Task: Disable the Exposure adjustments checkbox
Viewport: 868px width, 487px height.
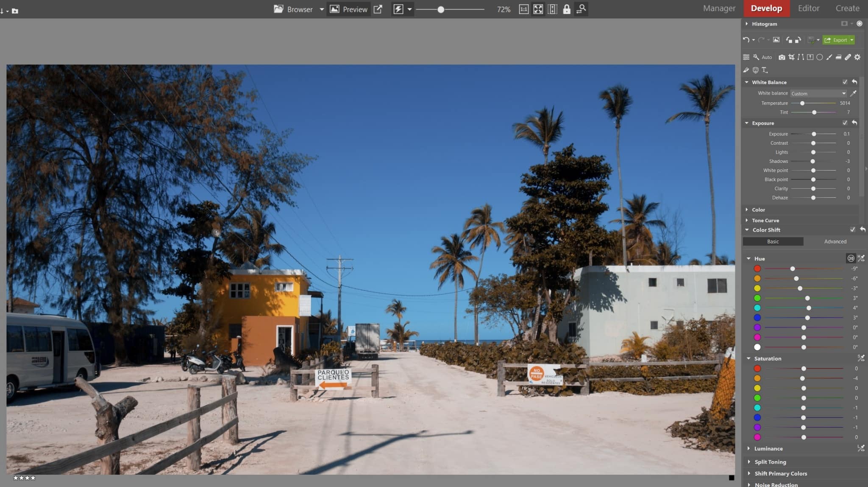Action: click(846, 123)
